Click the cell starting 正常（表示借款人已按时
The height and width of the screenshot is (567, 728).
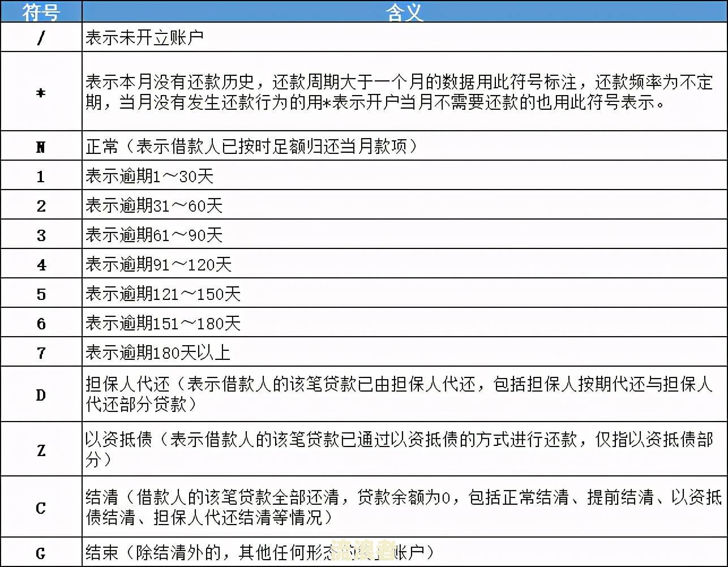tap(405, 146)
